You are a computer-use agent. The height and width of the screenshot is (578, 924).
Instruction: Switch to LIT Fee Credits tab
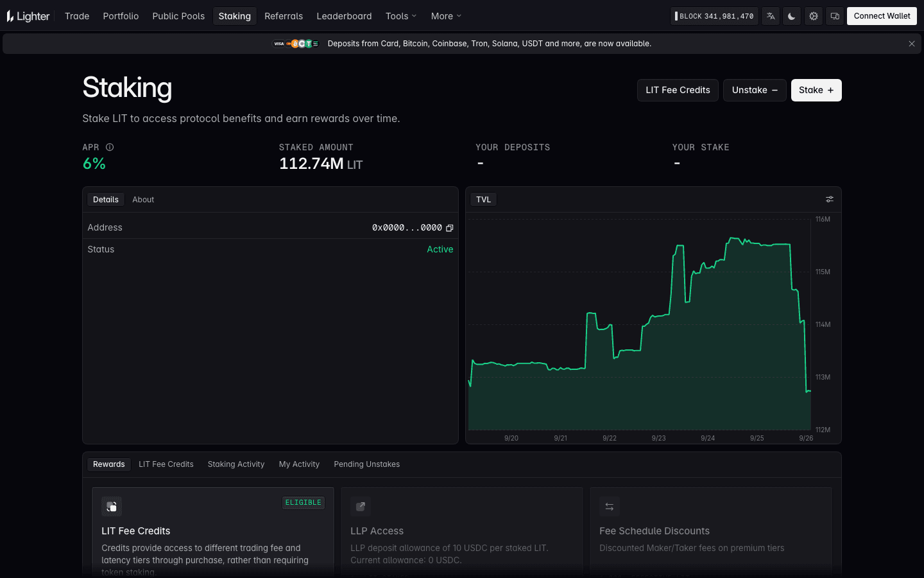[166, 464]
